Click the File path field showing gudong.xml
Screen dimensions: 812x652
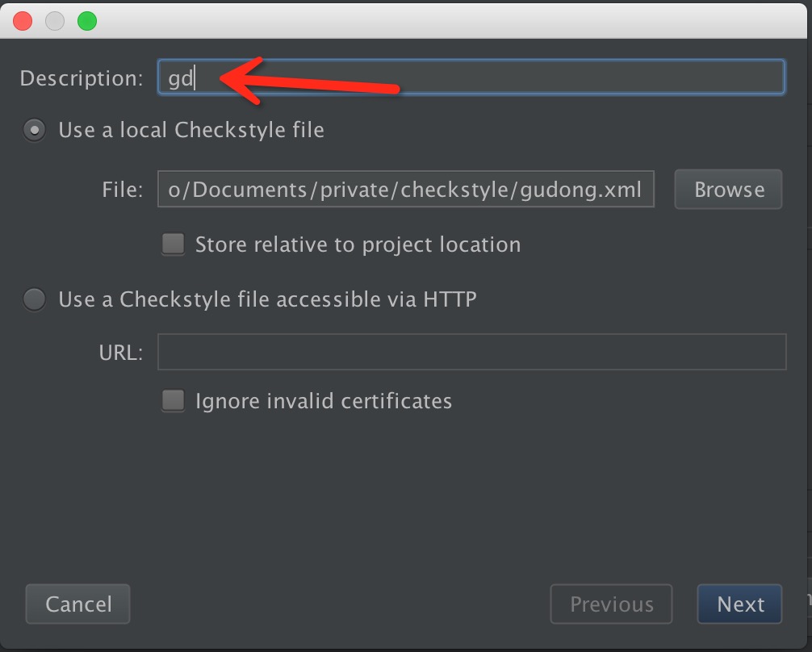coord(405,190)
